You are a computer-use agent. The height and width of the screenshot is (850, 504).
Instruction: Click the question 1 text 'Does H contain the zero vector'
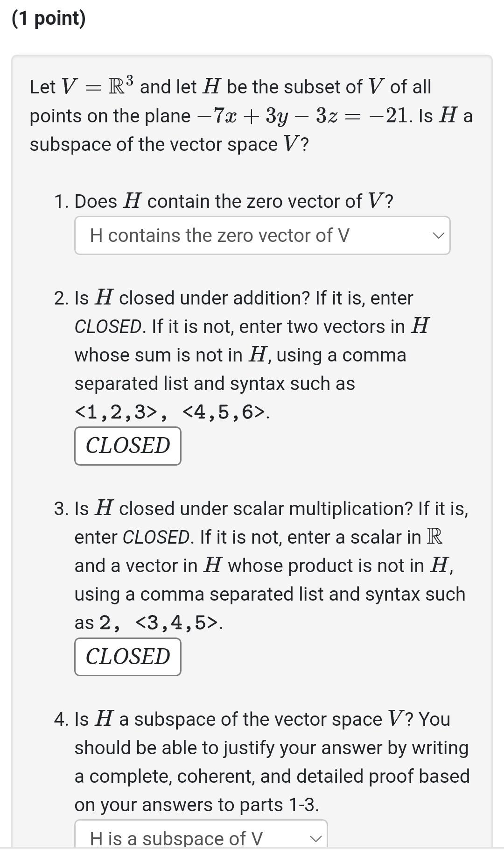point(224,201)
